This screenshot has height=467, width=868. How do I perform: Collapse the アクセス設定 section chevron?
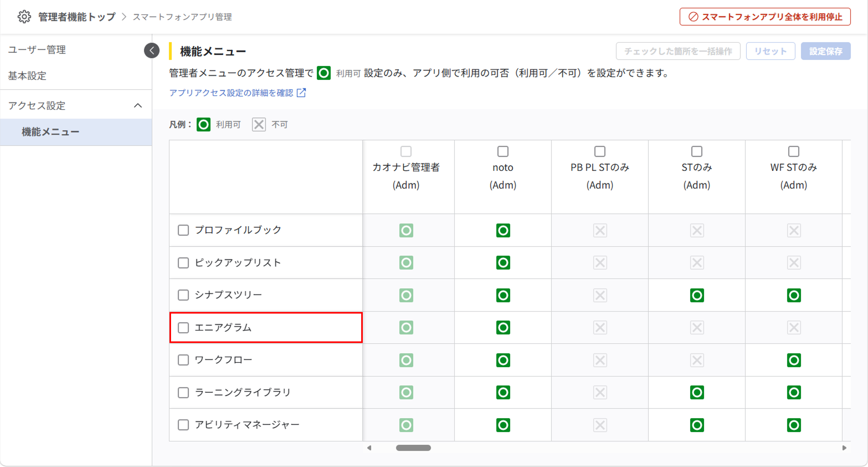[x=138, y=105]
